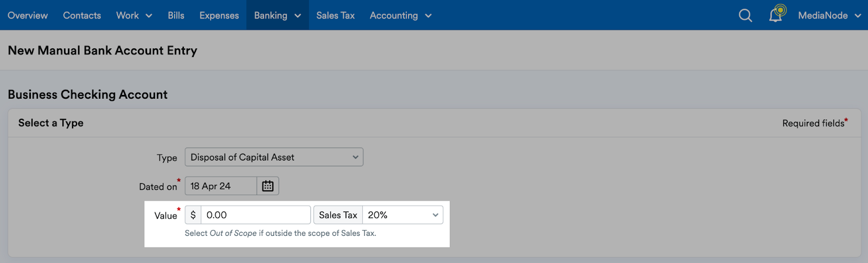This screenshot has width=868, height=263.
Task: Expand the Work menu
Action: pyautogui.click(x=134, y=15)
